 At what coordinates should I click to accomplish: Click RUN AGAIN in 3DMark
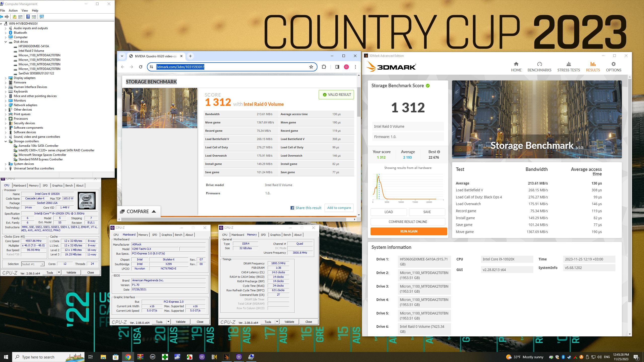[409, 231]
